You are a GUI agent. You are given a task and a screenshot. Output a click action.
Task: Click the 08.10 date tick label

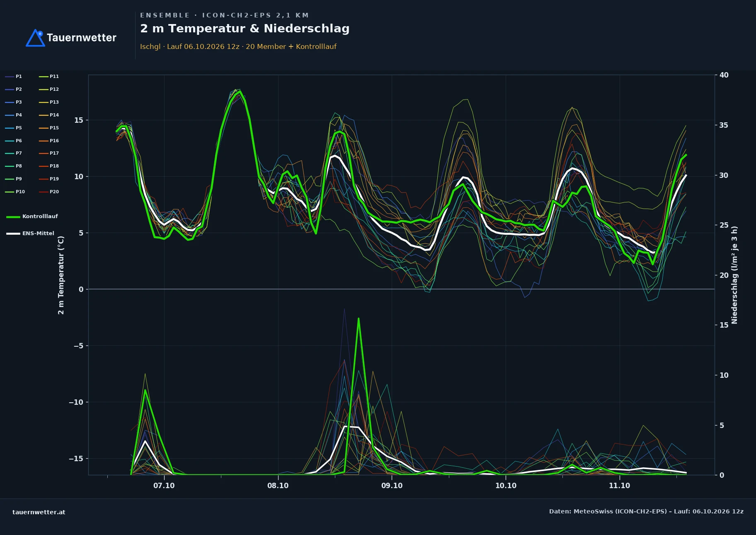tap(278, 486)
